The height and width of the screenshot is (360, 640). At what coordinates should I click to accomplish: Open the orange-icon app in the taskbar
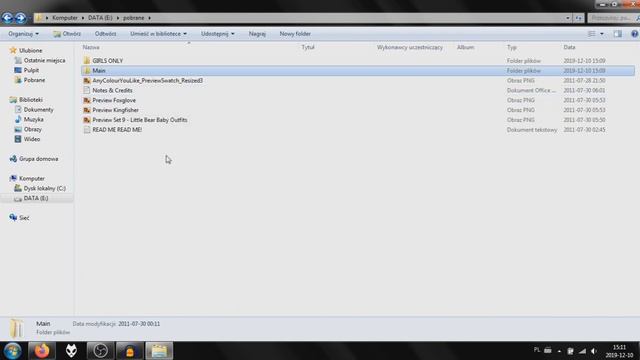pos(130,351)
